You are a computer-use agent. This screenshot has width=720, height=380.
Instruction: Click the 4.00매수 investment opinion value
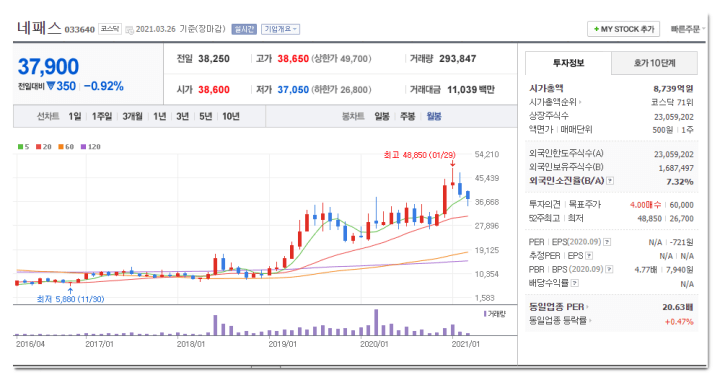pos(646,205)
